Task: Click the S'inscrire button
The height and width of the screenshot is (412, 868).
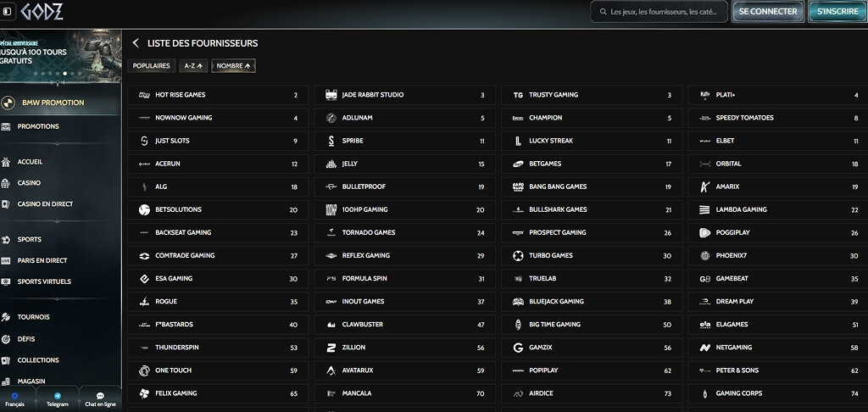Action: click(x=837, y=12)
